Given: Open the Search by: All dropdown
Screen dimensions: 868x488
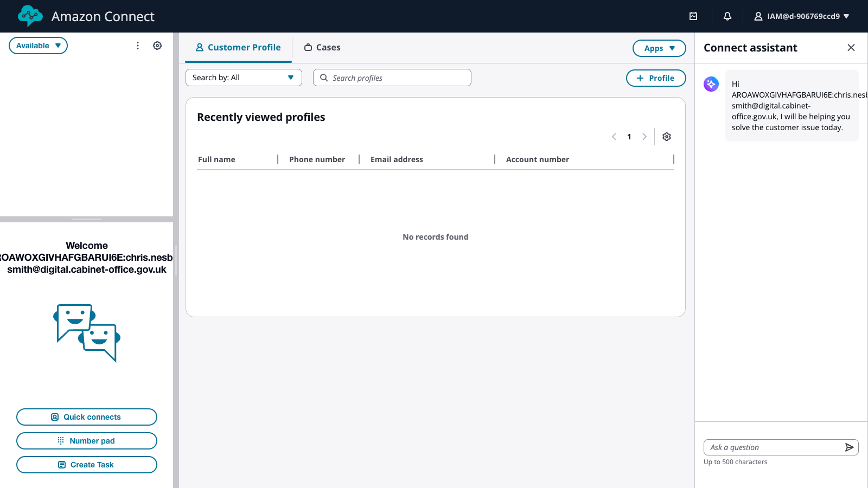Looking at the screenshot, I should [244, 78].
